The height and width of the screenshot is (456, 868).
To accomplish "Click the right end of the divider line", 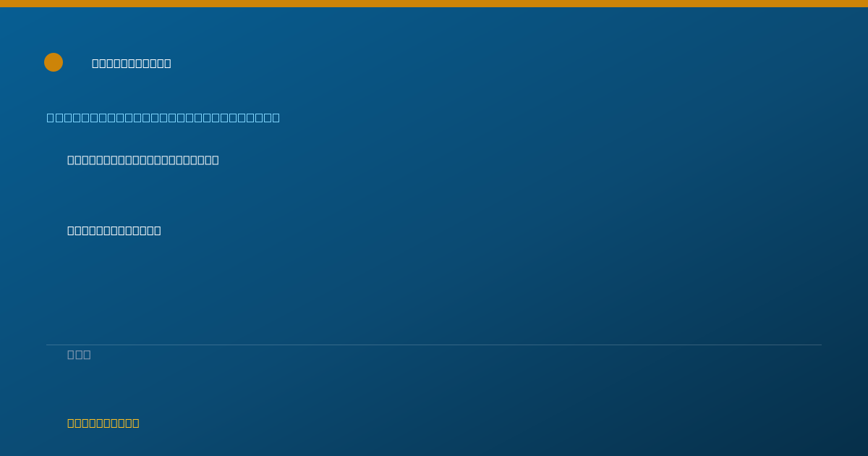I will coord(820,345).
